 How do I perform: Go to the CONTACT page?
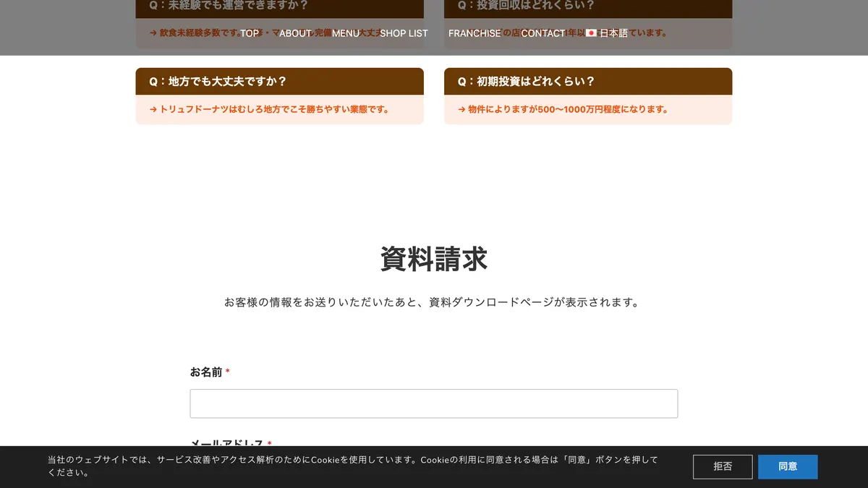(x=542, y=33)
